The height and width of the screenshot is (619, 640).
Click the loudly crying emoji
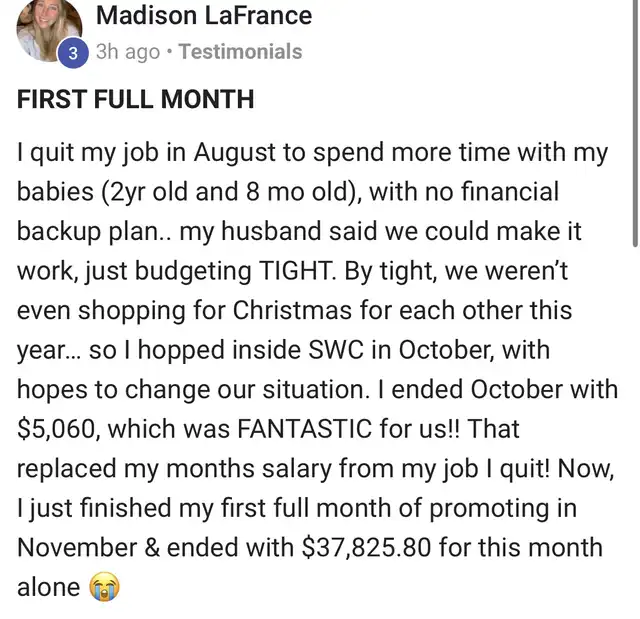[104, 587]
